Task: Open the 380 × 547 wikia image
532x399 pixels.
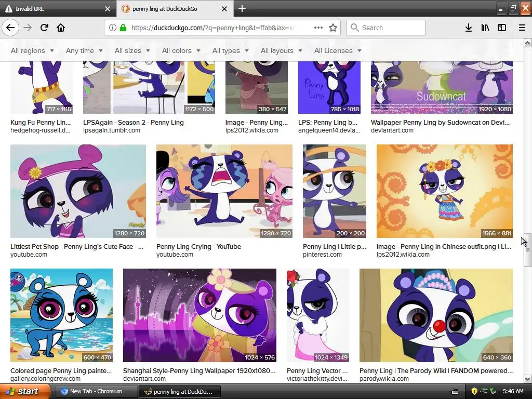Action: (257, 87)
